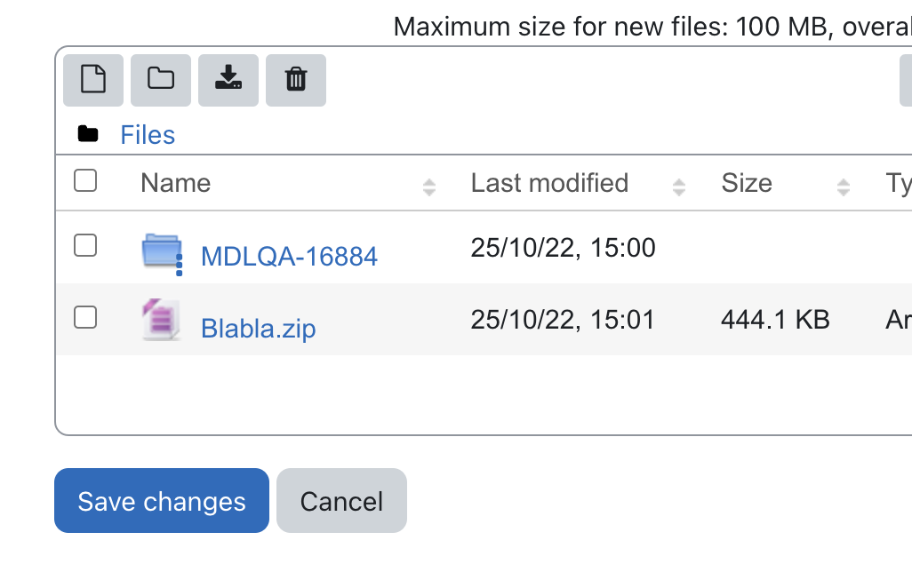
Task: Click the Last modified column header
Action: 549,183
